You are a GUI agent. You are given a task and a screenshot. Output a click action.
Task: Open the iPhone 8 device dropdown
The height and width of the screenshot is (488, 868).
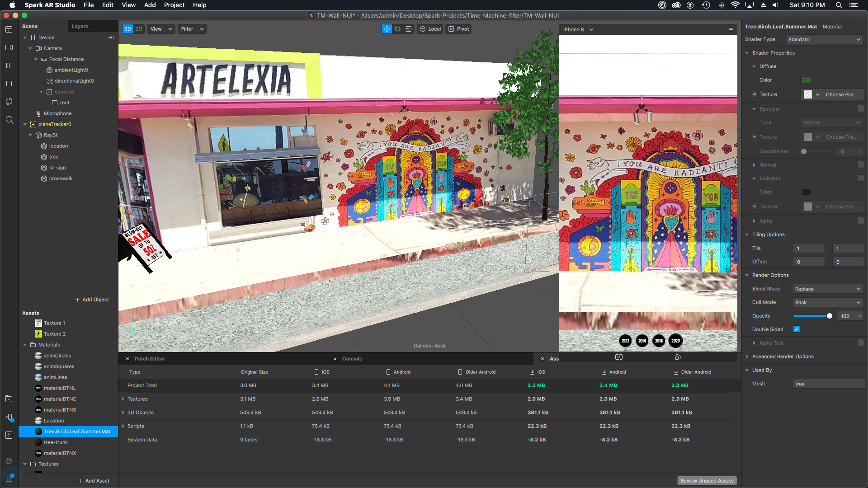(578, 29)
